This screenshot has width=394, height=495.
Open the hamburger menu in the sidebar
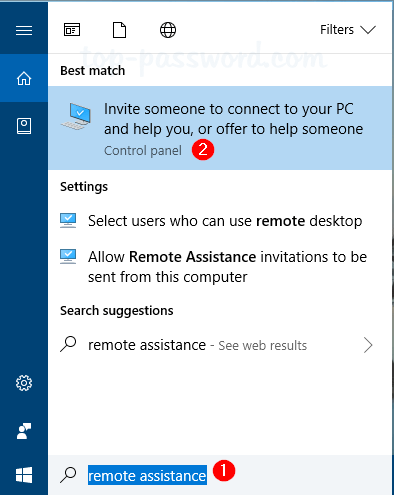coord(24,30)
